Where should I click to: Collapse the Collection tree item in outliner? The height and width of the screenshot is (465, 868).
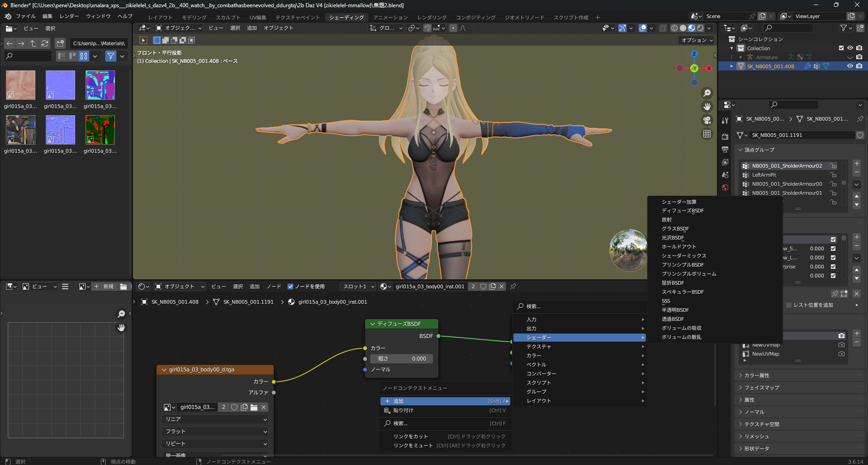click(x=731, y=48)
